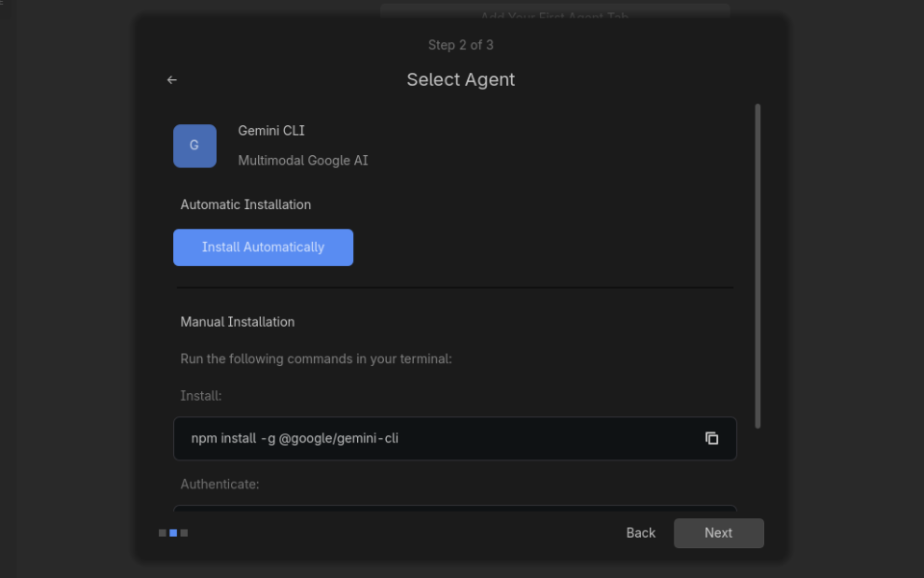The height and width of the screenshot is (578, 924).
Task: Click the Gemini CLI blue G logo
Action: point(194,145)
